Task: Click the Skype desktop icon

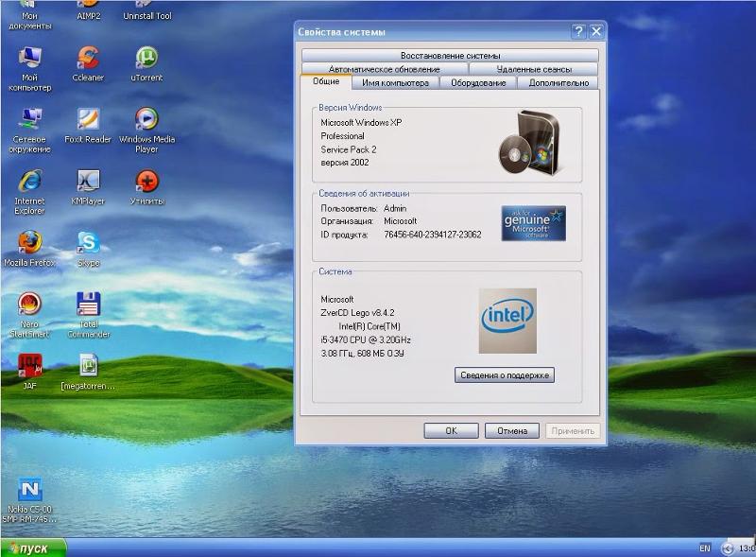Action: (88, 249)
